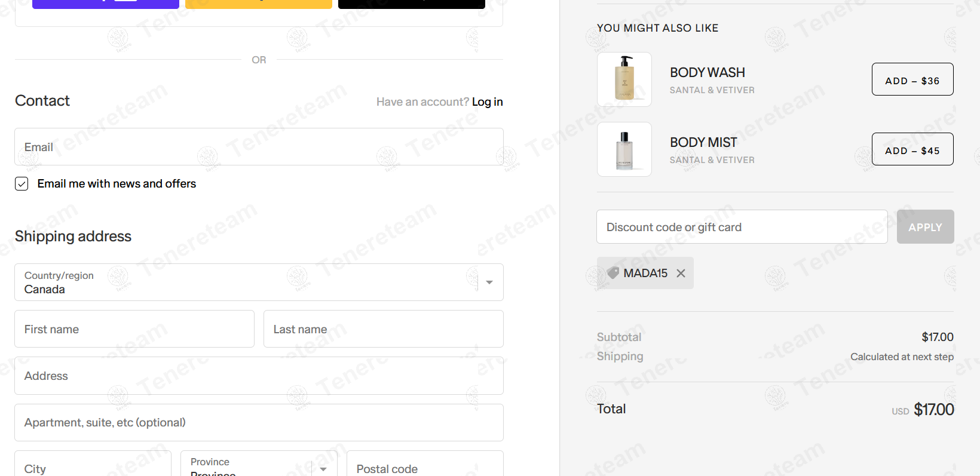
Task: Remove the MADA15 discount code
Action: pos(681,273)
